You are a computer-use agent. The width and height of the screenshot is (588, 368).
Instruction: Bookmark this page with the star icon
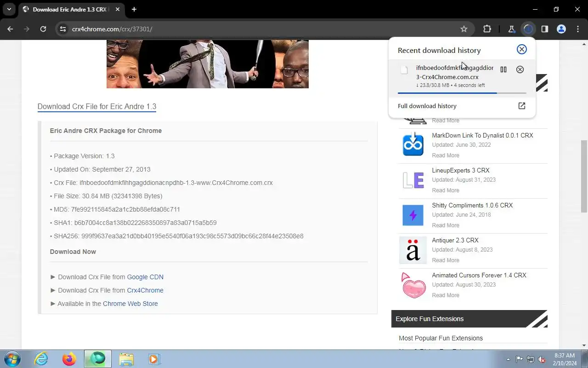pyautogui.click(x=464, y=29)
